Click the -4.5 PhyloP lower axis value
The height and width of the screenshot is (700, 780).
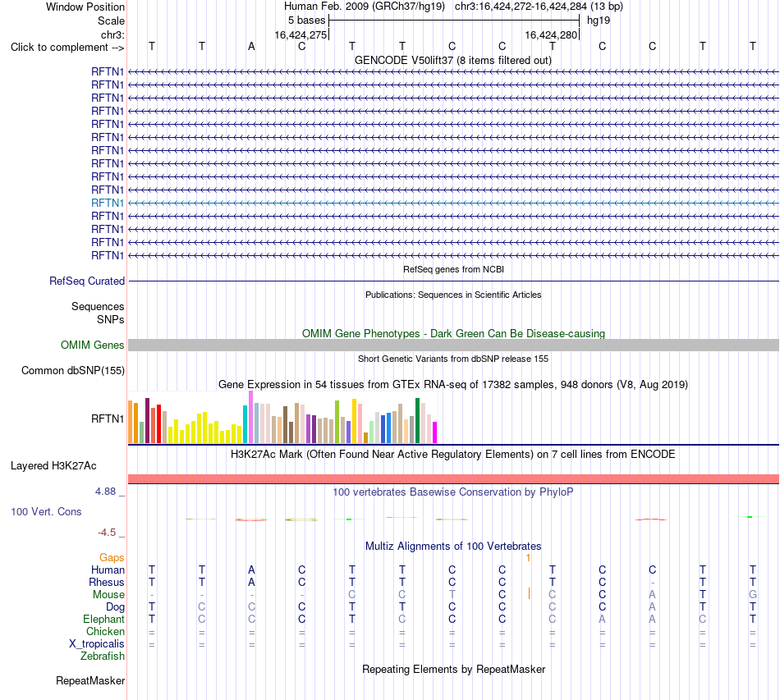click(107, 533)
